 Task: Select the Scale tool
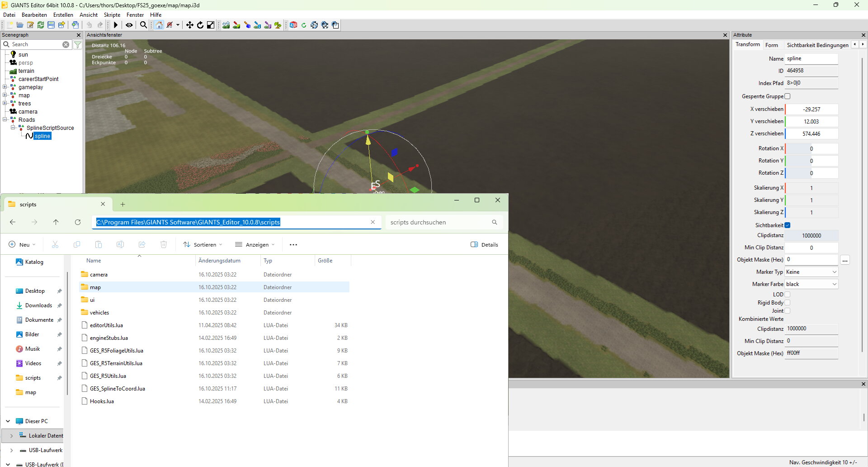click(211, 25)
